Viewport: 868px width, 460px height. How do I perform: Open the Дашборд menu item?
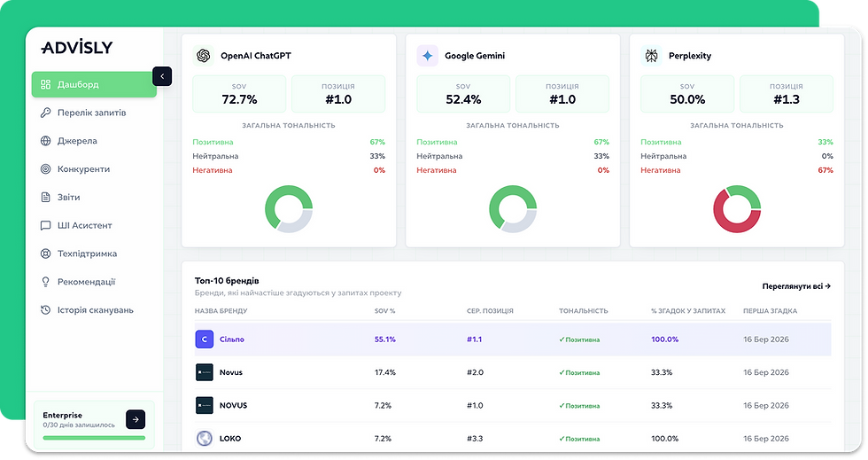coord(94,84)
